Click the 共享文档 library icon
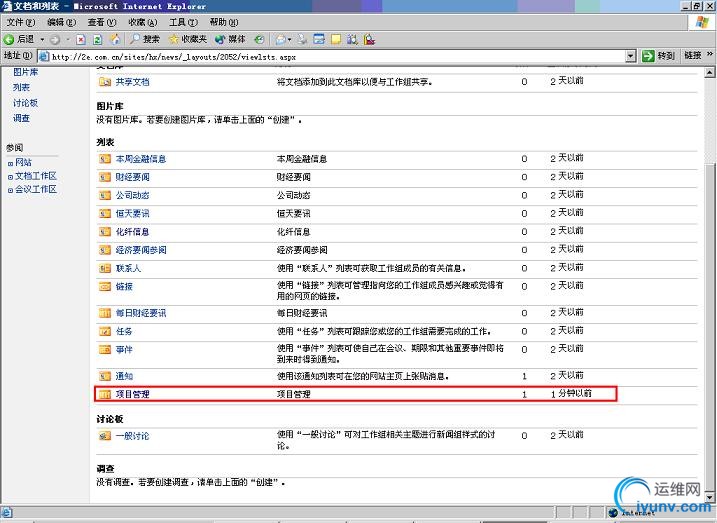This screenshot has width=717, height=523. click(x=105, y=82)
